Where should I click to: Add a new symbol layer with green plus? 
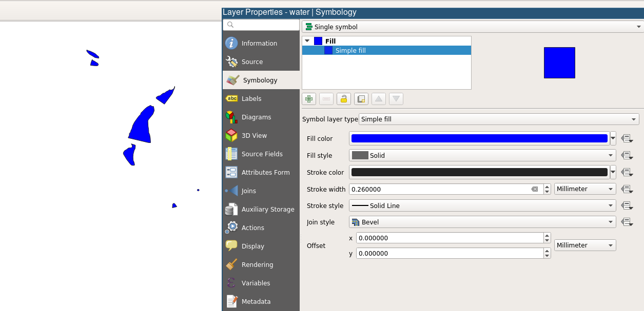309,99
